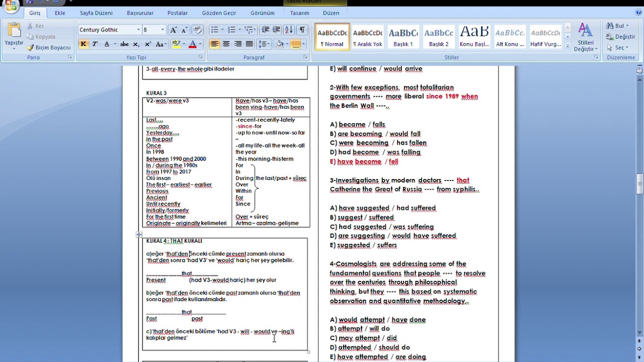Image resolution: width=644 pixels, height=362 pixels.
Task: Toggle underline A button
Action: (x=107, y=44)
